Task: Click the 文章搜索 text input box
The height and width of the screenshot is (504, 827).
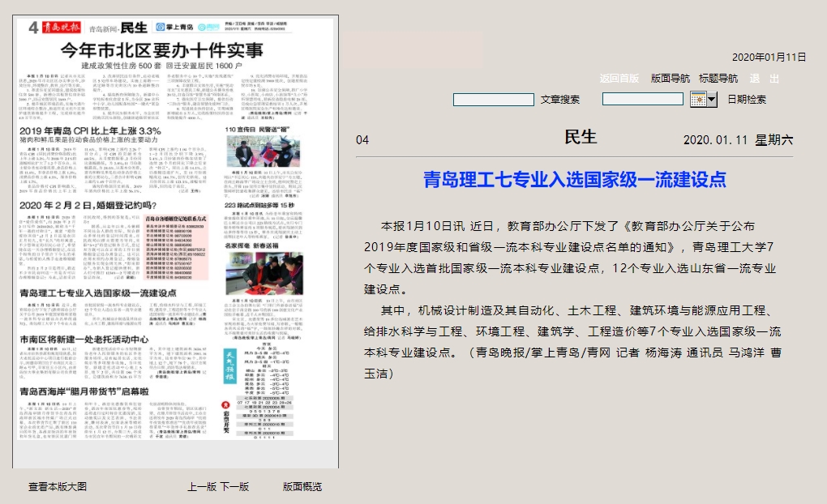Action: pyautogui.click(x=493, y=100)
